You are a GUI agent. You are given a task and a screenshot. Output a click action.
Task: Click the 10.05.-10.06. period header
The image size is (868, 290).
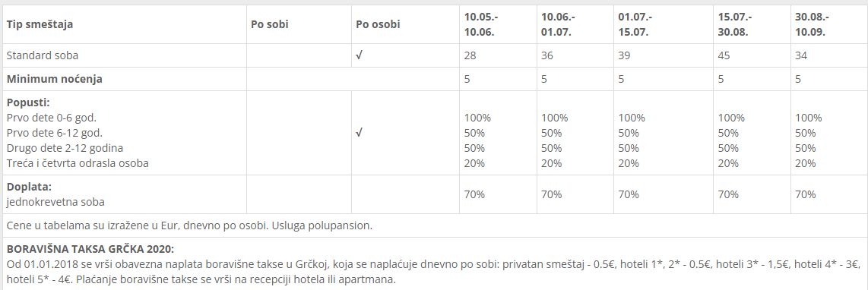tap(480, 24)
